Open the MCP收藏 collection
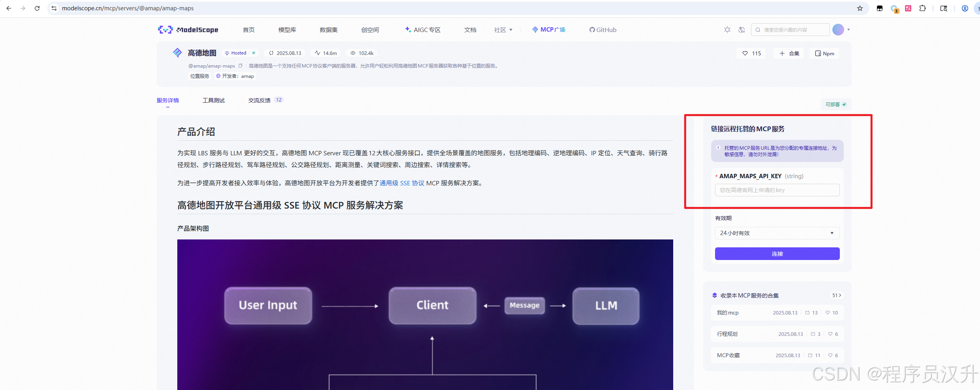 (777, 355)
